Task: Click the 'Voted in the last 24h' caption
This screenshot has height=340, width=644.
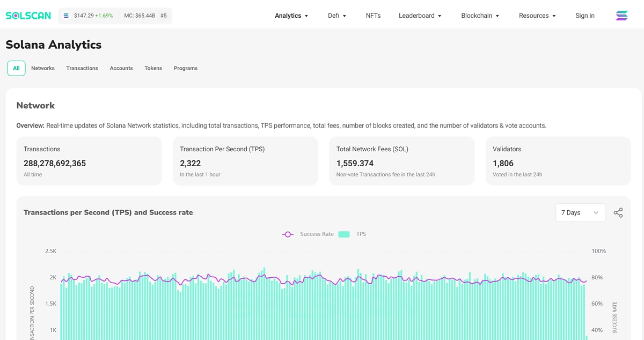Action: (x=517, y=175)
